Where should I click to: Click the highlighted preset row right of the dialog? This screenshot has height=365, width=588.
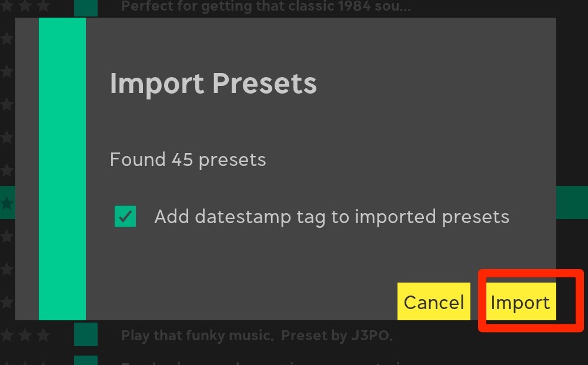click(x=572, y=203)
